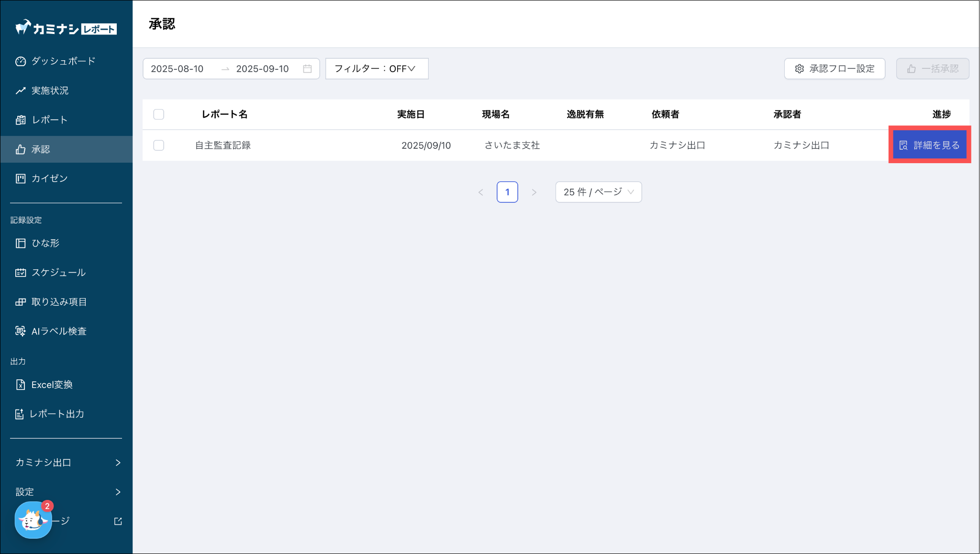Click the start date 2025-08-10 field

[178, 69]
